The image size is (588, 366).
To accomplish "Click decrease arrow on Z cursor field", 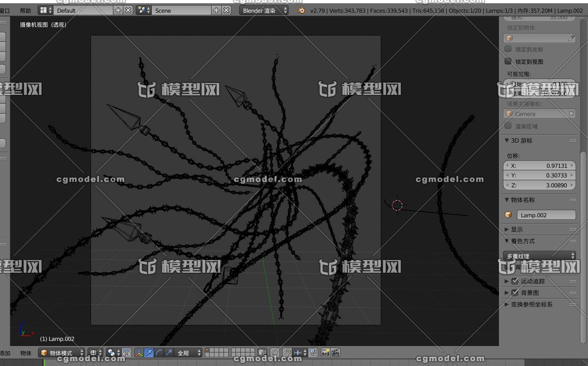I will (507, 185).
